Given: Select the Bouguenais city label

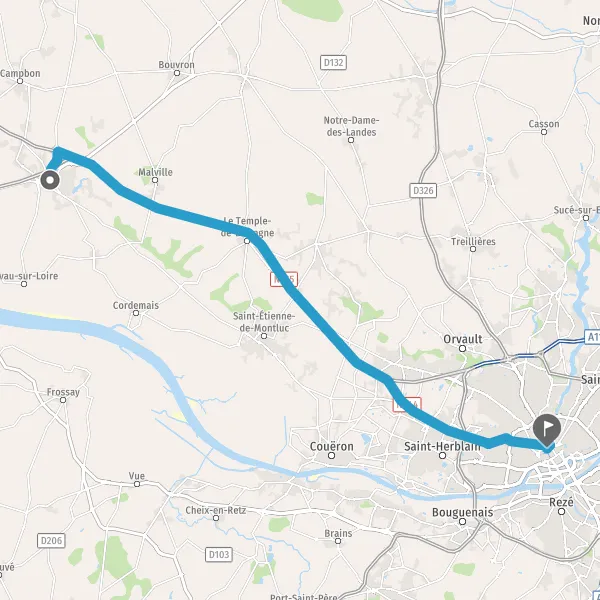Looking at the screenshot, I should pos(462,512).
